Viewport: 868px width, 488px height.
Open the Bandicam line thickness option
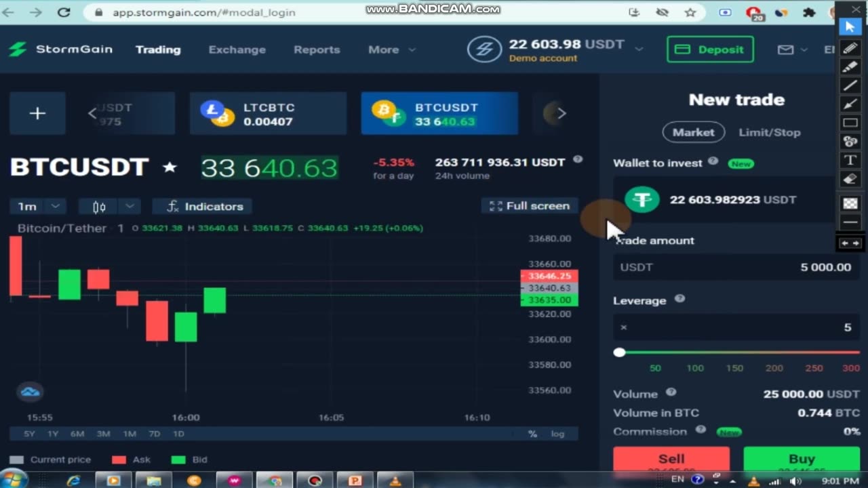click(850, 222)
